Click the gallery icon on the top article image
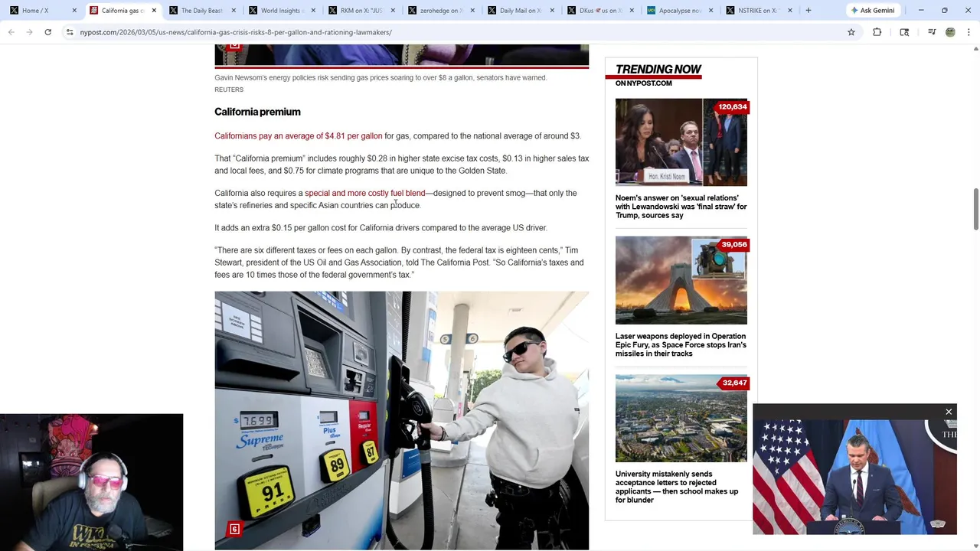Screen dimensions: 980x551 pos(234,47)
